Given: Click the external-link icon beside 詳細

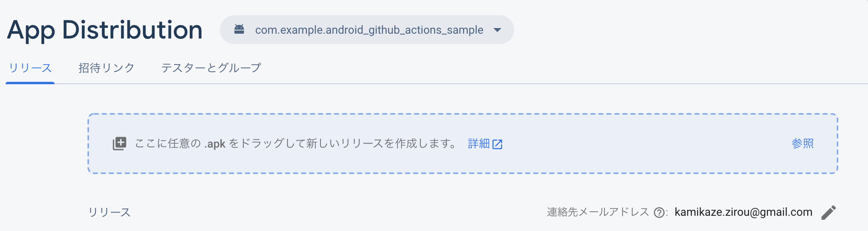Looking at the screenshot, I should (497, 144).
